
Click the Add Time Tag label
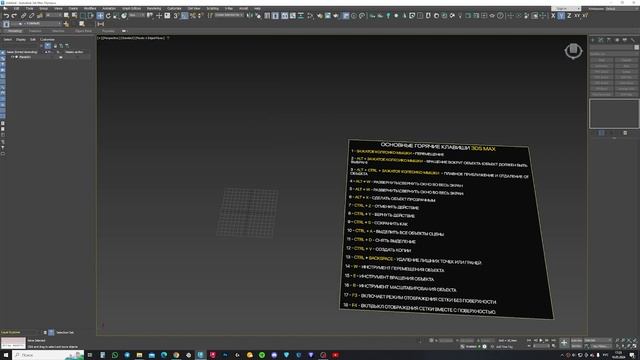504,347
